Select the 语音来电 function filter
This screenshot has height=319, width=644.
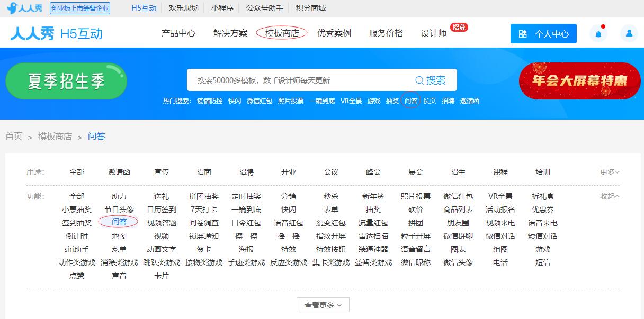point(543,223)
